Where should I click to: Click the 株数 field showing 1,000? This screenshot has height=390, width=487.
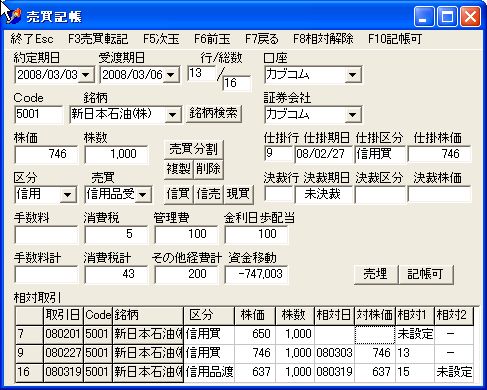click(x=116, y=154)
